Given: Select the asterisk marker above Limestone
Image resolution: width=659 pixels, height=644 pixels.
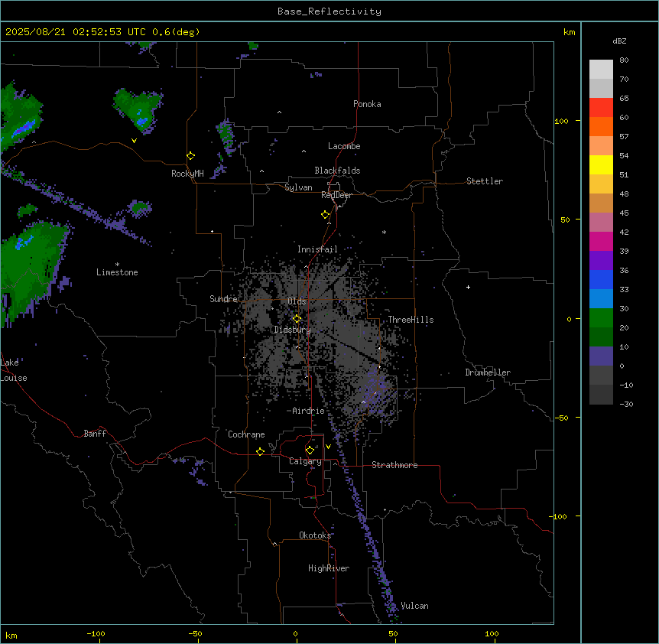Looking at the screenshot, I should (117, 265).
